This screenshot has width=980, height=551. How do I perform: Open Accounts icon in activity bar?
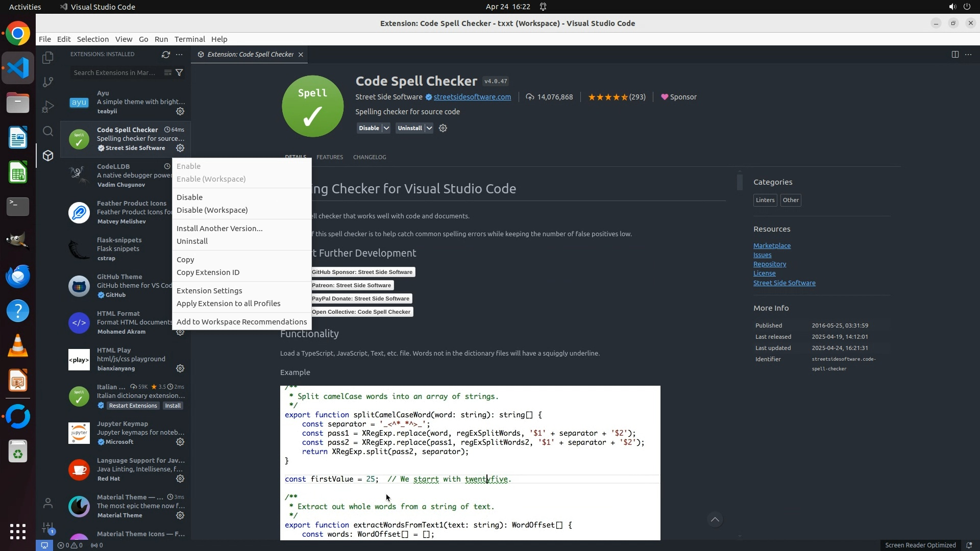click(x=48, y=504)
